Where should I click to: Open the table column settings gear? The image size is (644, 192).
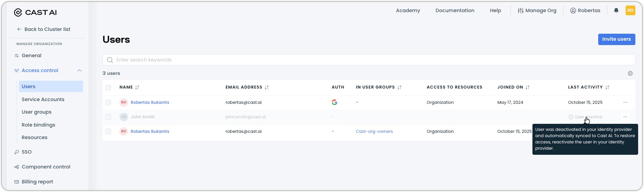pyautogui.click(x=630, y=73)
